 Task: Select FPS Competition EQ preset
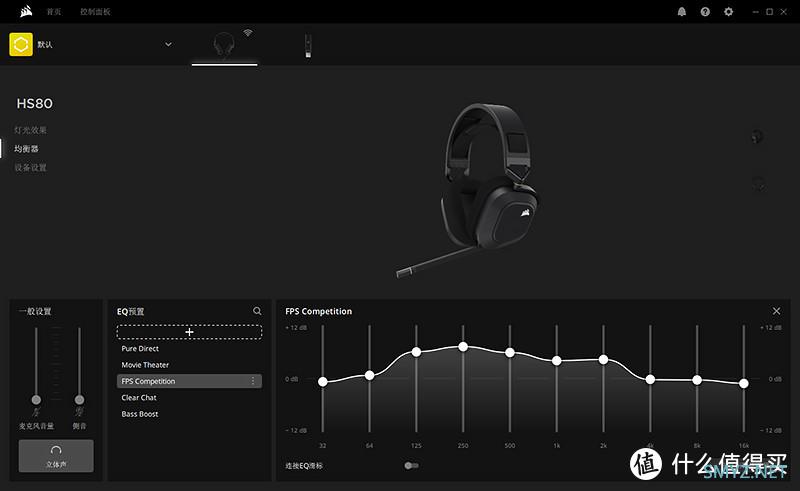189,381
